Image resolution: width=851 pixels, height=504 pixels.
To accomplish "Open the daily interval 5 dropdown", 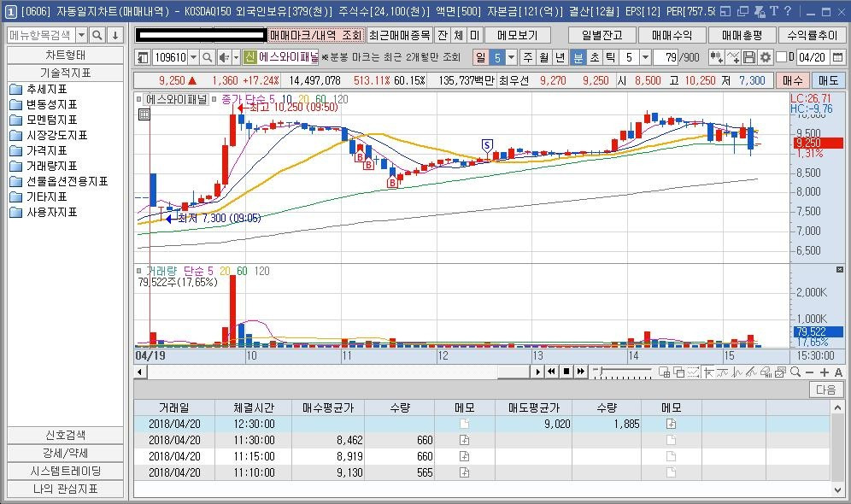I will 511,57.
